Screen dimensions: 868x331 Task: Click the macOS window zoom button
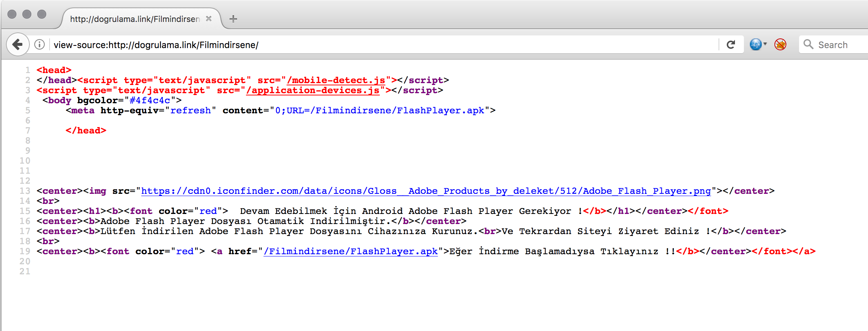[42, 14]
